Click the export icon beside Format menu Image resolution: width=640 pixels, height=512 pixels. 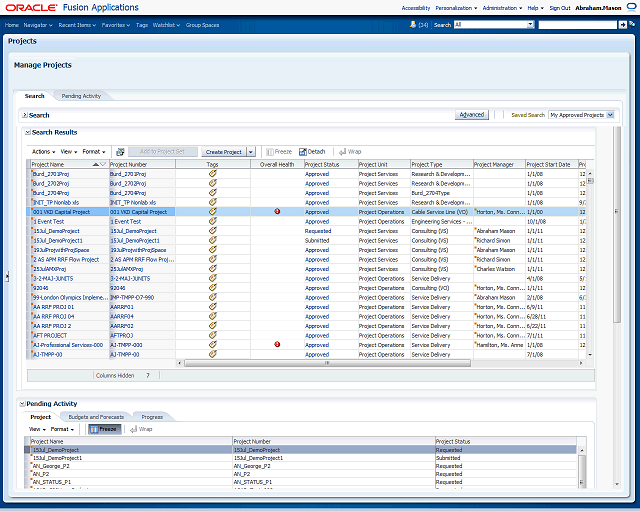[120, 152]
